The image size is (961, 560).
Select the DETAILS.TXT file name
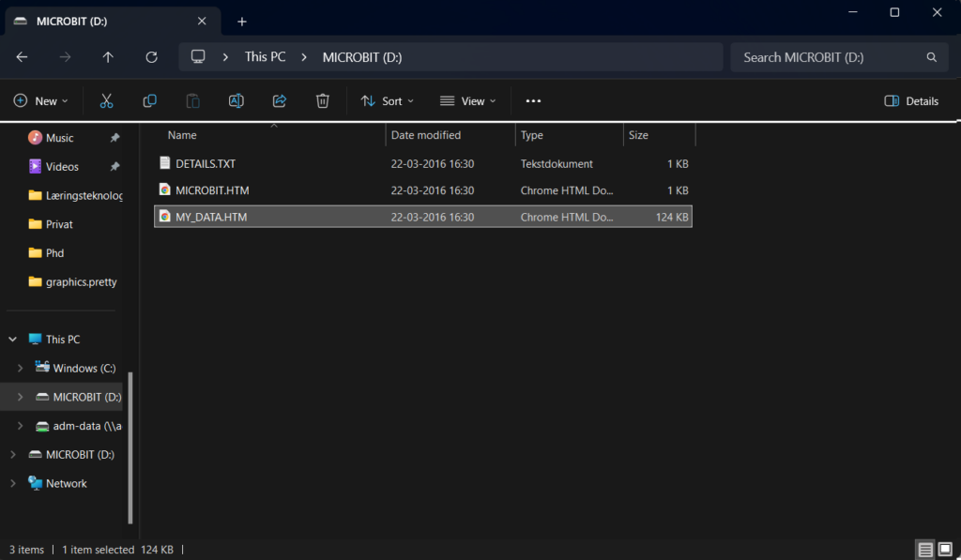[x=206, y=163]
